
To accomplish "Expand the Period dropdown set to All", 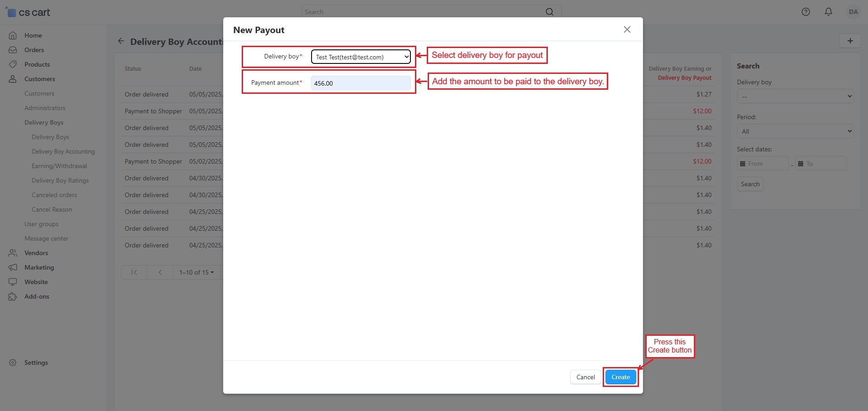I will [795, 131].
